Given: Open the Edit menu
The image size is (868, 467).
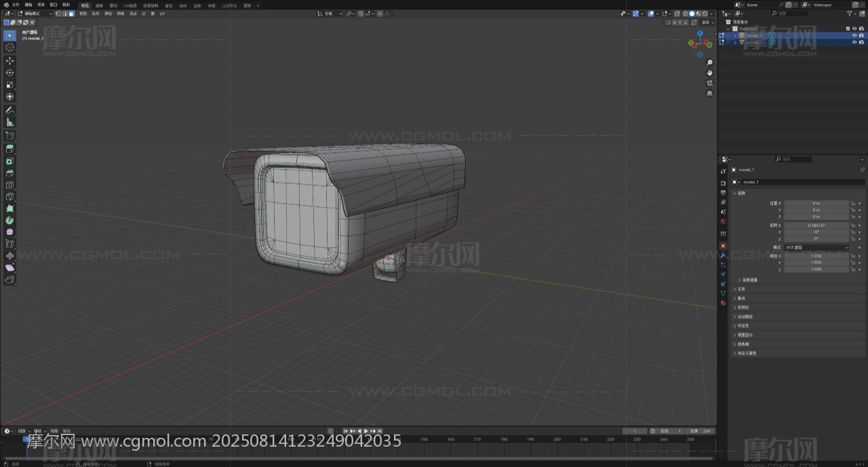Looking at the screenshot, I should (28, 5).
